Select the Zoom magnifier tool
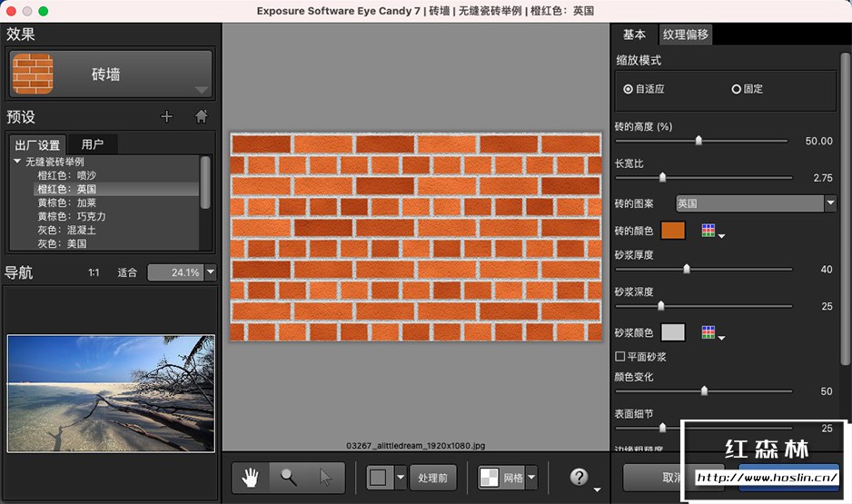This screenshot has width=852, height=504. (289, 478)
